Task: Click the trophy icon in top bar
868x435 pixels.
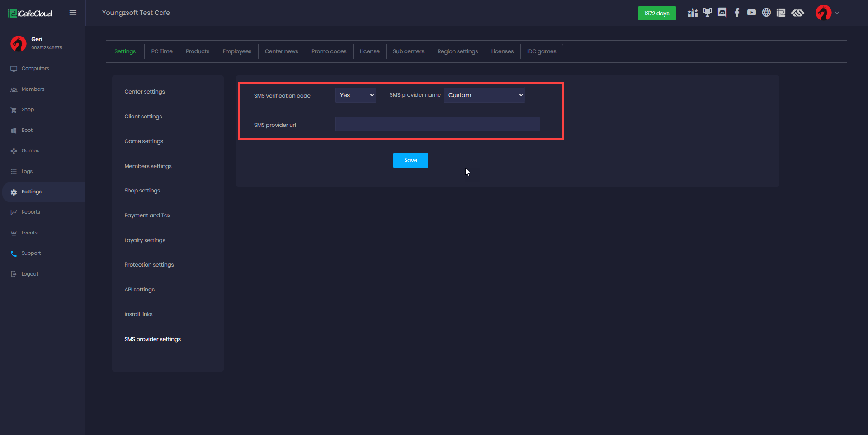Action: [707, 13]
